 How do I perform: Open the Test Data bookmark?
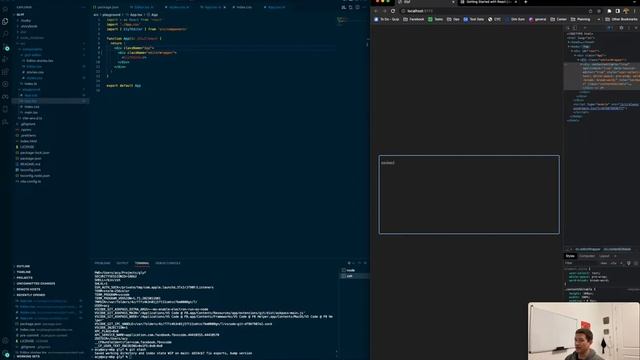pos(473,19)
